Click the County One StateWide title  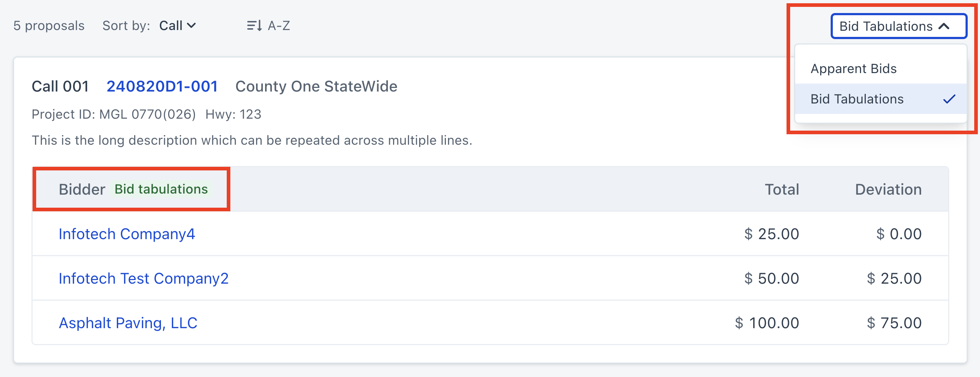click(316, 86)
